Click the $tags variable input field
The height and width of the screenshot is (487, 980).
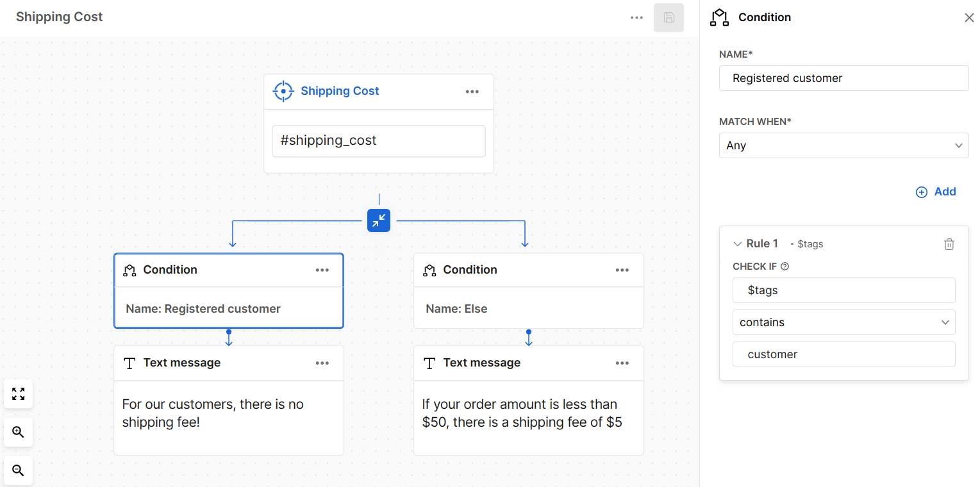pyautogui.click(x=843, y=290)
